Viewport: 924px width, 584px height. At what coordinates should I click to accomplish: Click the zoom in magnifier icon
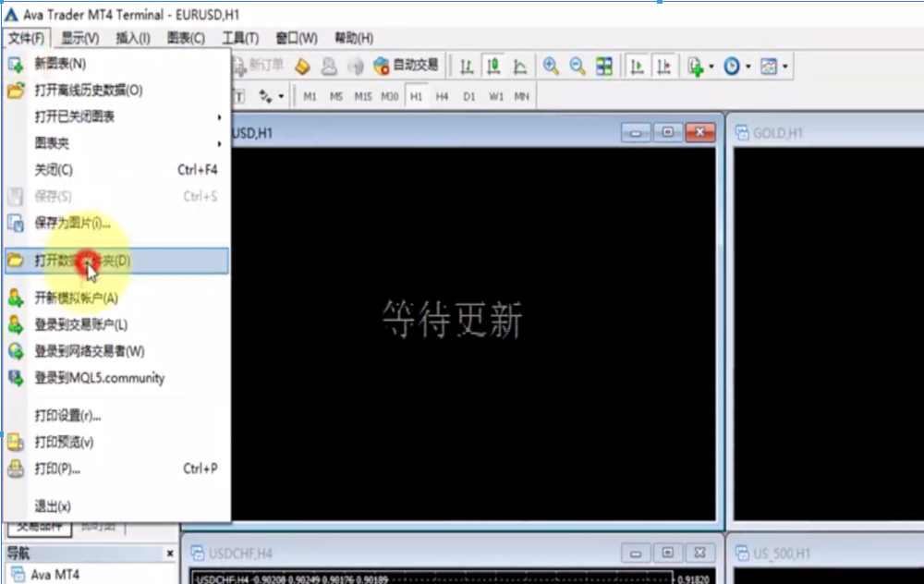tap(551, 66)
